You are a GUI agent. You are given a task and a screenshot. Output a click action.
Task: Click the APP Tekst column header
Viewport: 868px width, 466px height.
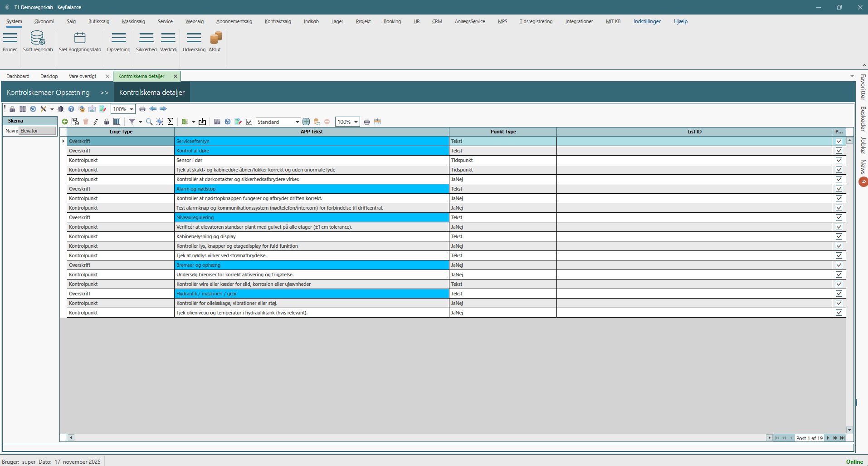tap(312, 132)
